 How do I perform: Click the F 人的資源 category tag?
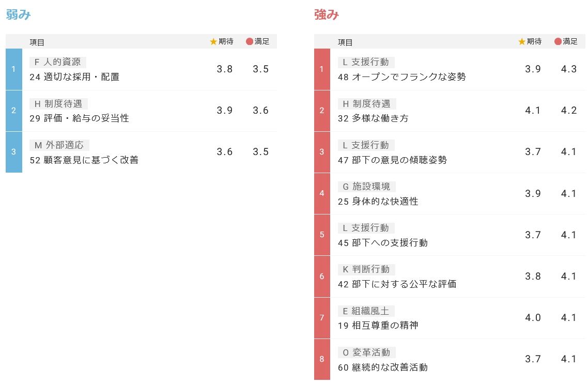[x=57, y=62]
